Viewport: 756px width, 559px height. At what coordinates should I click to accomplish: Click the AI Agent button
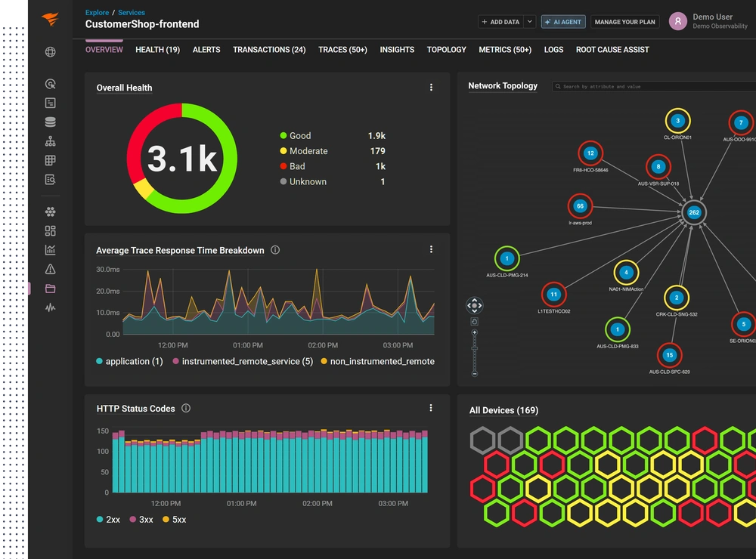coord(563,22)
